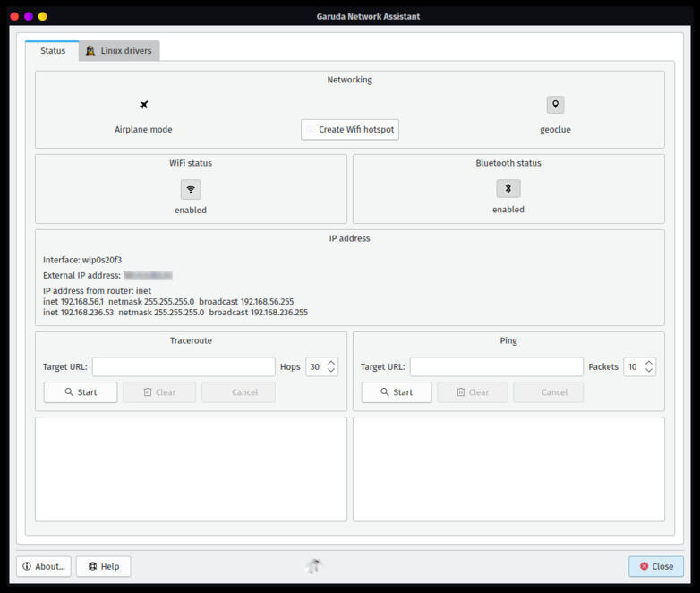Image resolution: width=700 pixels, height=593 pixels.
Task: Focus the Ping Target URL field
Action: [x=497, y=366]
